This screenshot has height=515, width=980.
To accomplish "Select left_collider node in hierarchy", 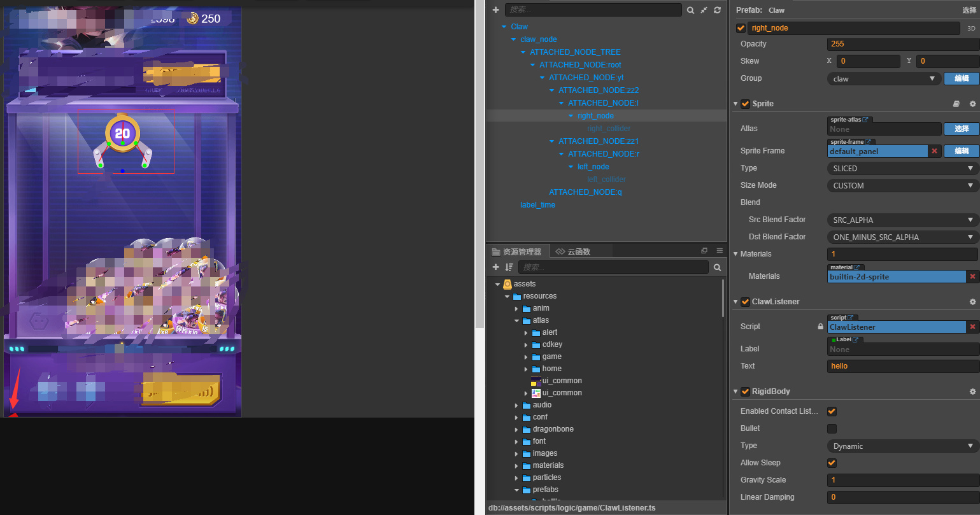I will [x=606, y=180].
